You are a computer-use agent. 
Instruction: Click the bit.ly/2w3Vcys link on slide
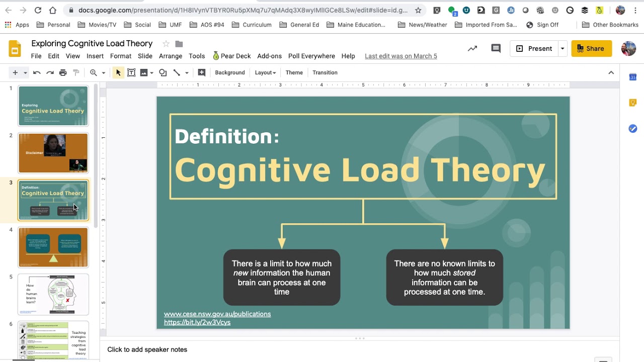(197, 322)
